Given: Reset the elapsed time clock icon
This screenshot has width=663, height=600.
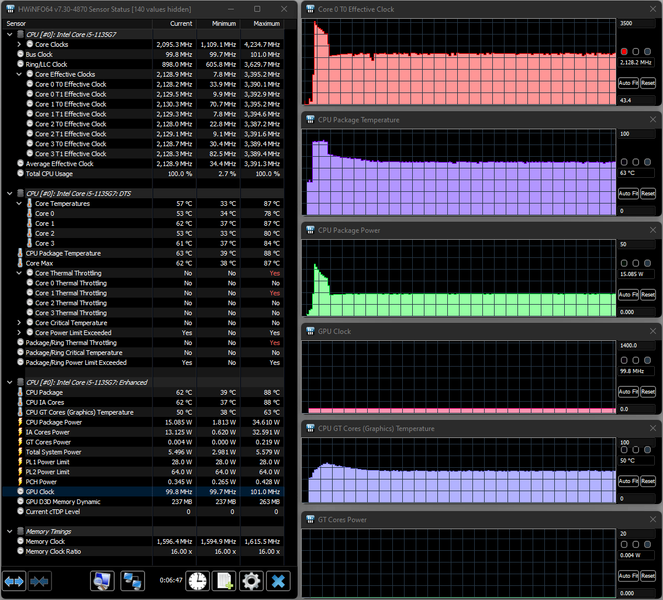Looking at the screenshot, I should point(198,581).
